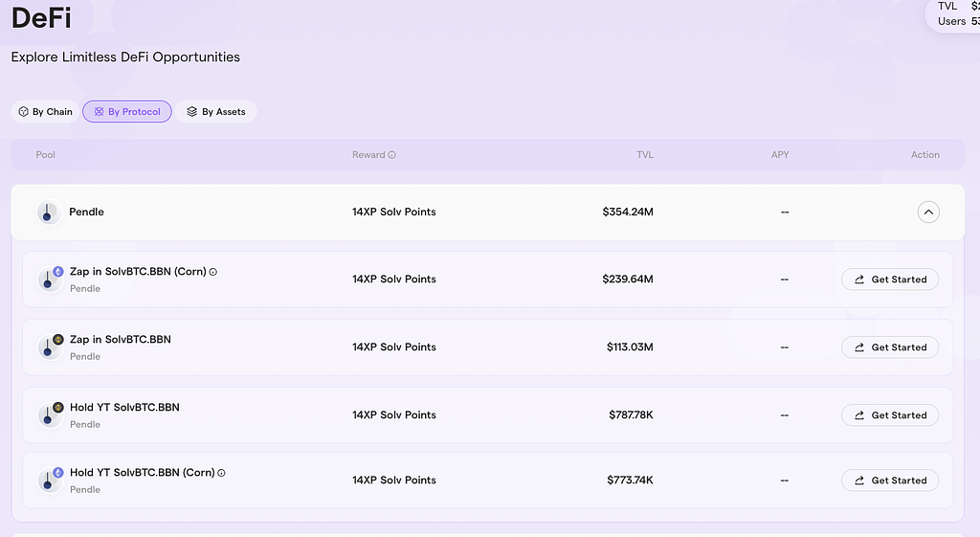
Task: Switch to the By Chain tab
Action: tap(46, 112)
